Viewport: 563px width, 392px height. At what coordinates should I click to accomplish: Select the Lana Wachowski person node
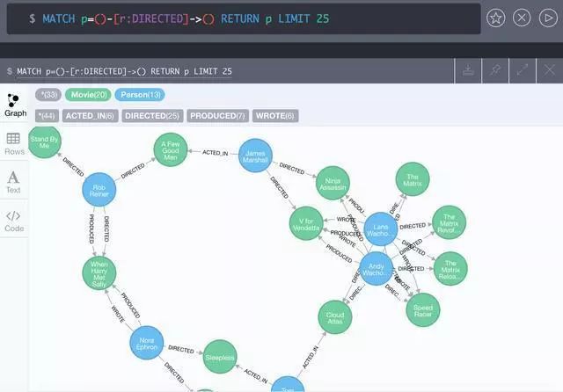381,229
